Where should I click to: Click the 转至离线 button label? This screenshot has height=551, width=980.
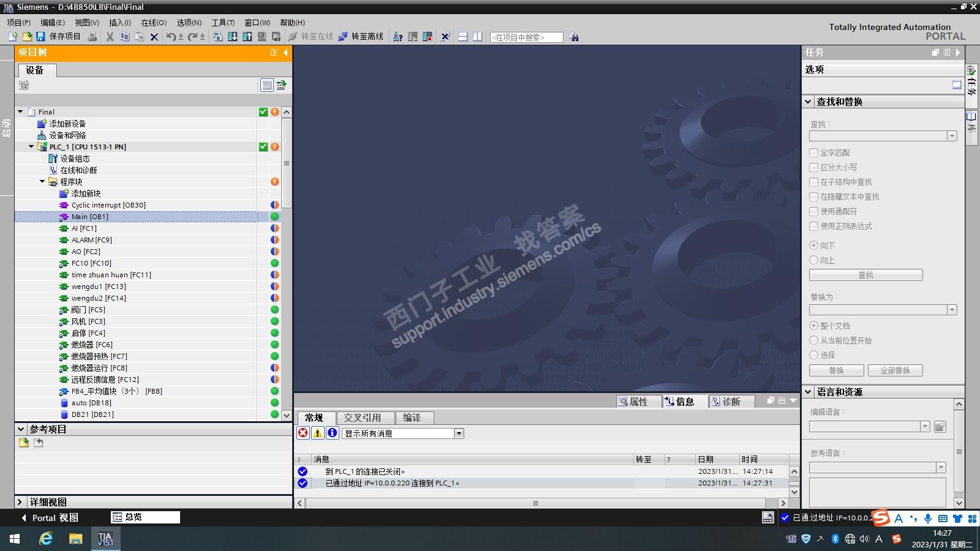click(x=367, y=37)
